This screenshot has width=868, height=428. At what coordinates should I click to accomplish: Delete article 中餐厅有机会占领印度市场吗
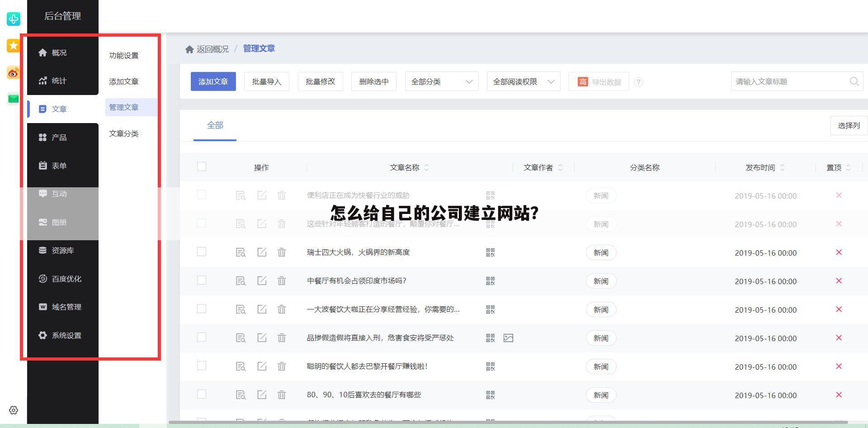282,281
